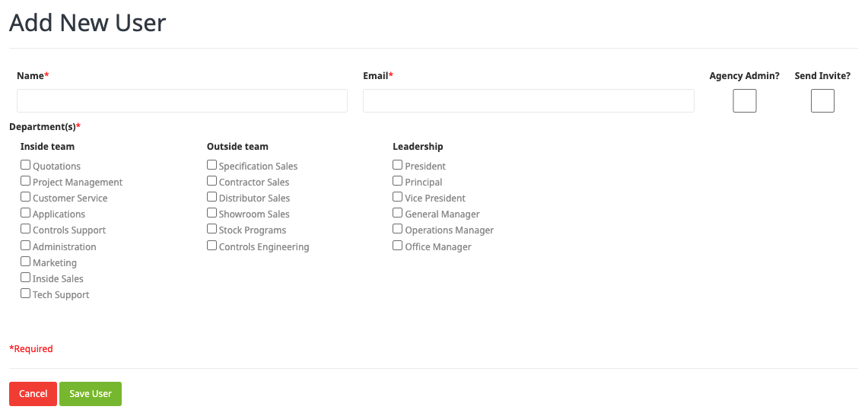Toggle the Controls Support checkbox

(x=25, y=229)
